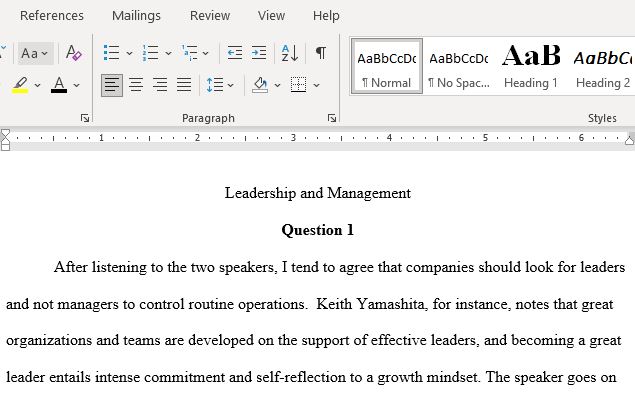This screenshot has width=635, height=394.
Task: Start a numbered list
Action: click(150, 53)
